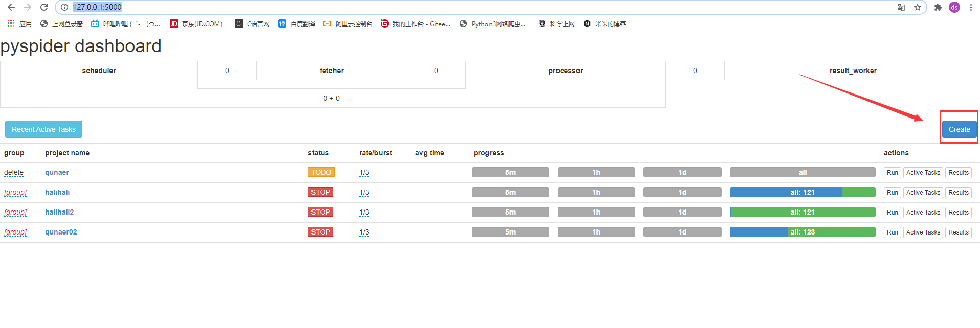Edit rate/burst 1/3 for qunaer
980x328 pixels.
pyautogui.click(x=364, y=172)
